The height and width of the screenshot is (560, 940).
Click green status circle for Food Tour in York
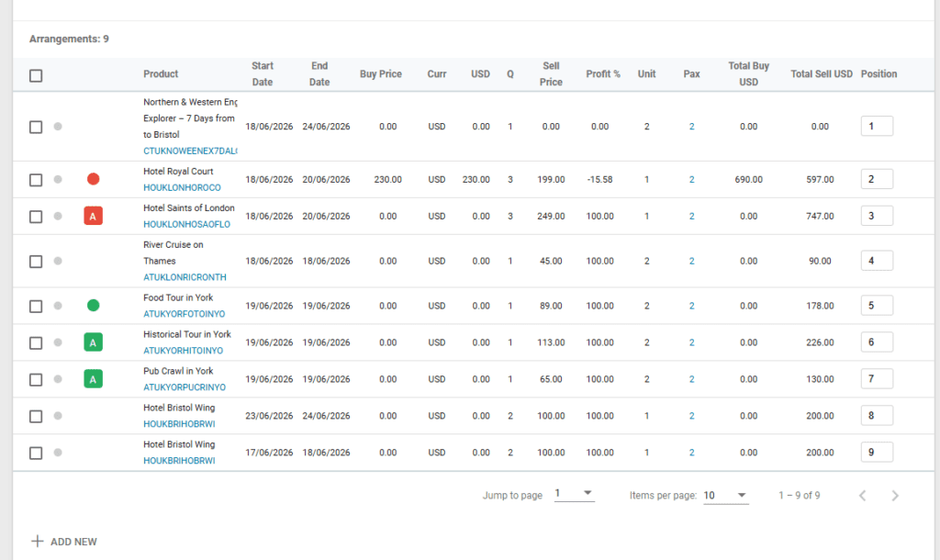coord(93,306)
